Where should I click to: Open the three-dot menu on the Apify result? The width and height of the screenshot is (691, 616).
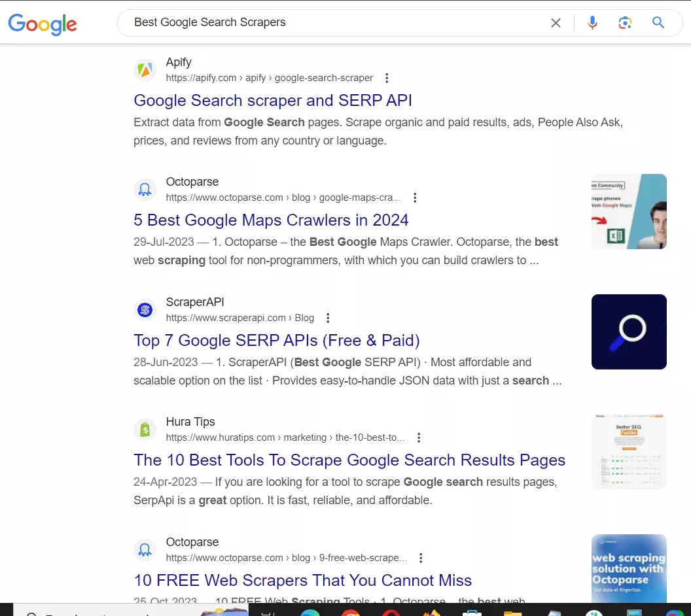(387, 77)
